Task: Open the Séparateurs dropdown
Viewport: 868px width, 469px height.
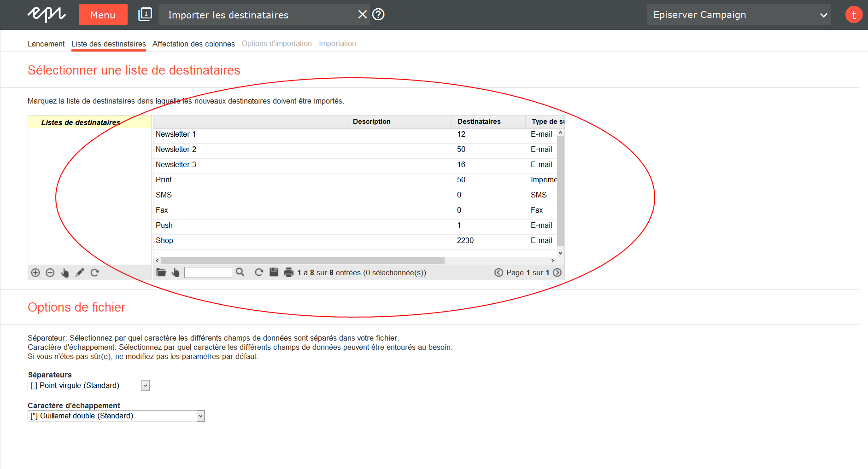Action: (x=89, y=386)
